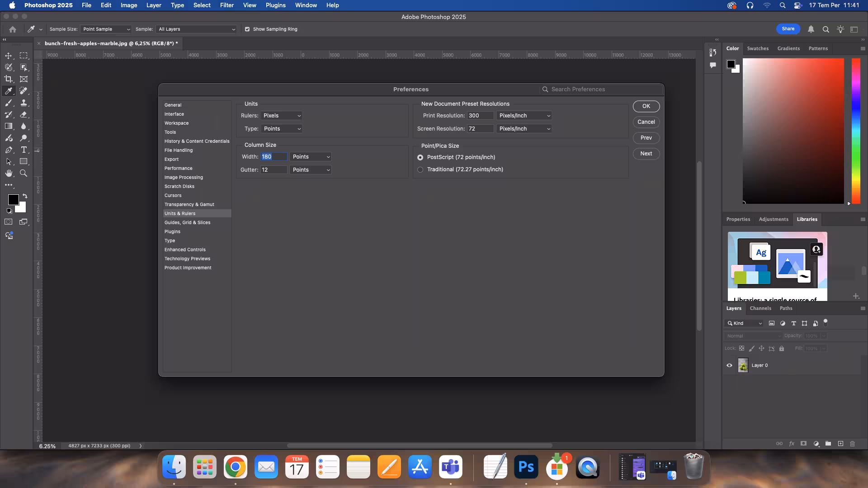The width and height of the screenshot is (868, 488).
Task: Open Photoshop notifications bell
Action: click(811, 29)
